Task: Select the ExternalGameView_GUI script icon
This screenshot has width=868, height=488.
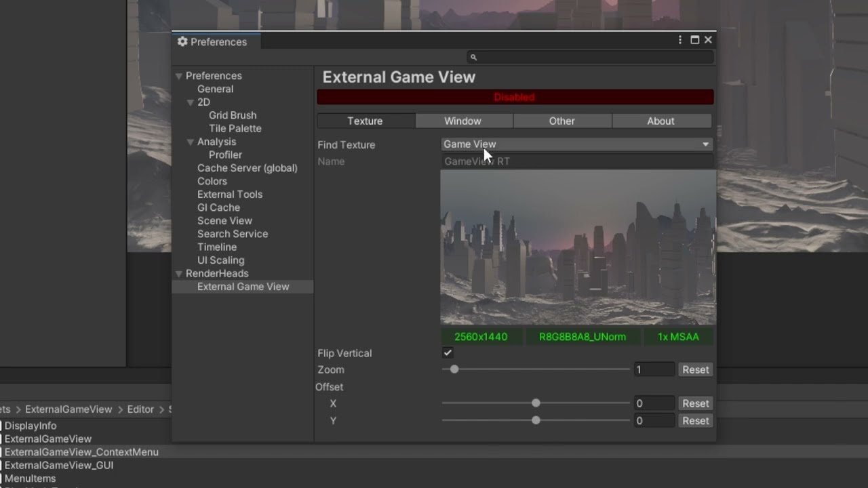Action: (x=1, y=465)
